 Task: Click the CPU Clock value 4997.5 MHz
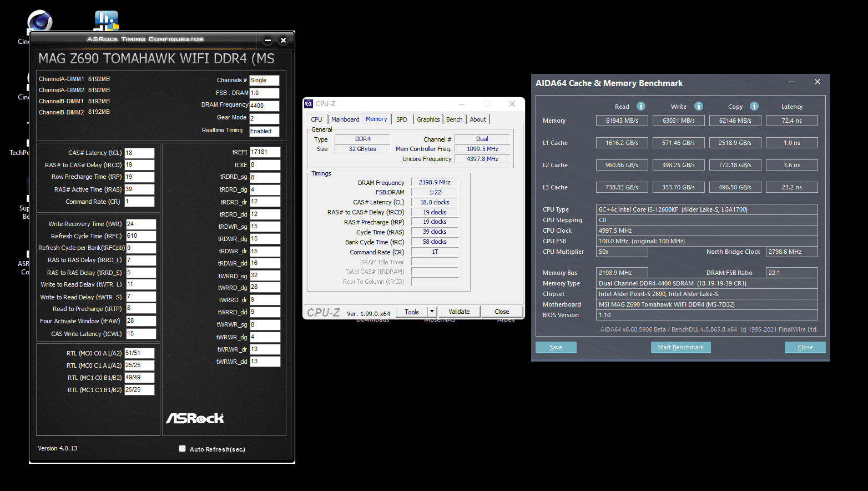tap(707, 231)
